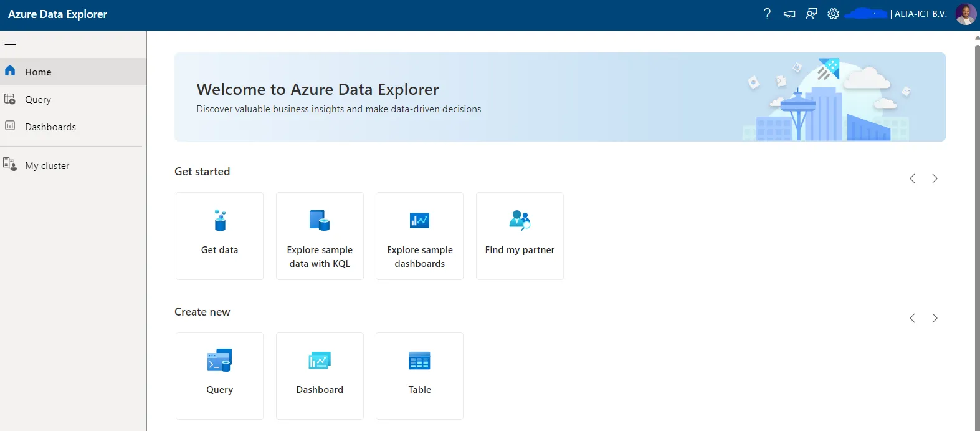Open My cluster in the sidebar
This screenshot has height=431, width=980.
click(x=73, y=165)
